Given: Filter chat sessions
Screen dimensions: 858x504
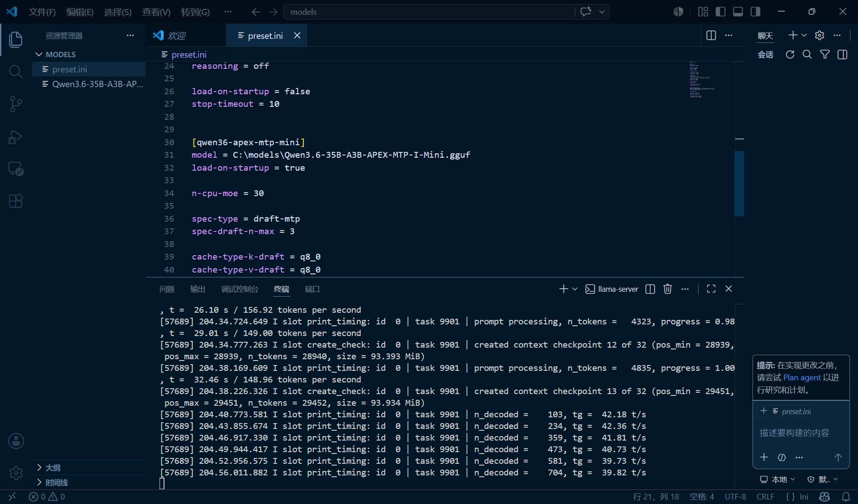Looking at the screenshot, I should point(825,55).
